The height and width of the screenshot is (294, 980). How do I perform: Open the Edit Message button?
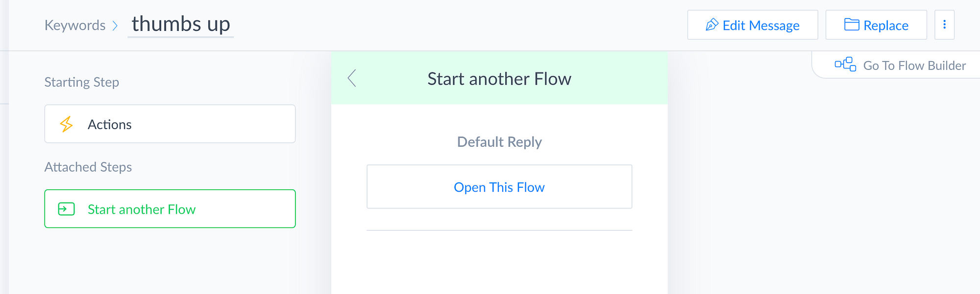point(753,25)
